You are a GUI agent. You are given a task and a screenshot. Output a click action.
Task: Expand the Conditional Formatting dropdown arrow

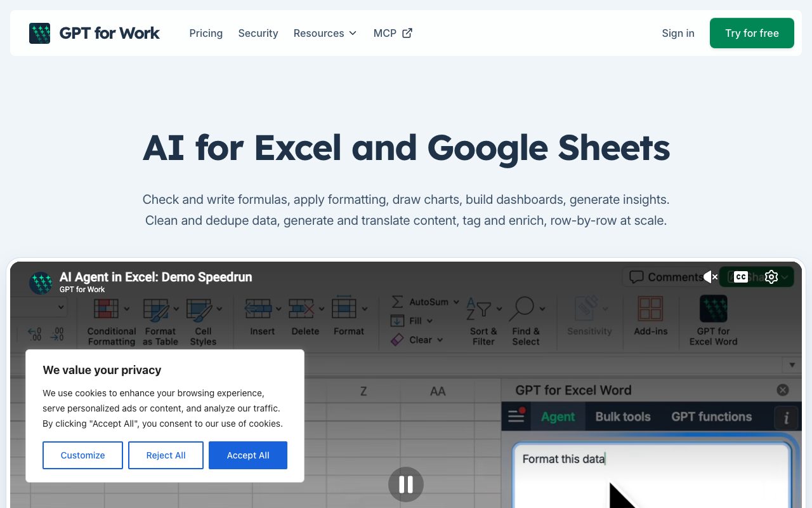(126, 309)
